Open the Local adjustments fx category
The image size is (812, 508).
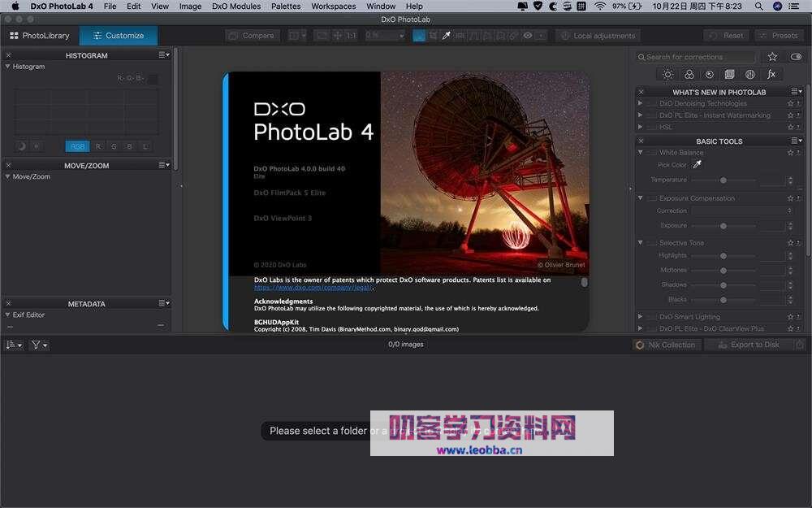(771, 74)
